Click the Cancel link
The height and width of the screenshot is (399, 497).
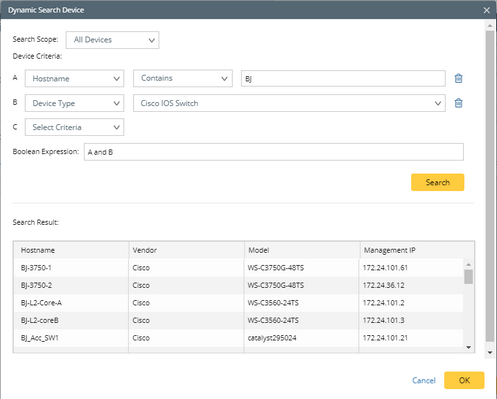tap(424, 380)
